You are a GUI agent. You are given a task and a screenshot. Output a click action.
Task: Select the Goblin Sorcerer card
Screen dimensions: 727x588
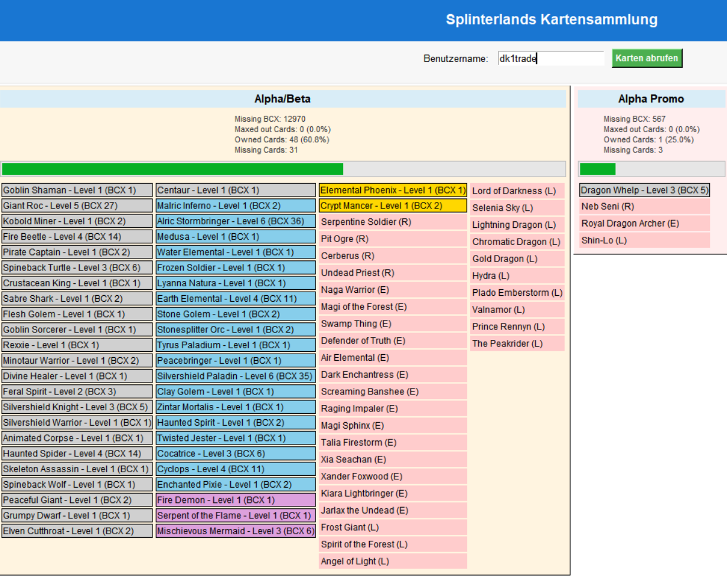[x=77, y=329]
